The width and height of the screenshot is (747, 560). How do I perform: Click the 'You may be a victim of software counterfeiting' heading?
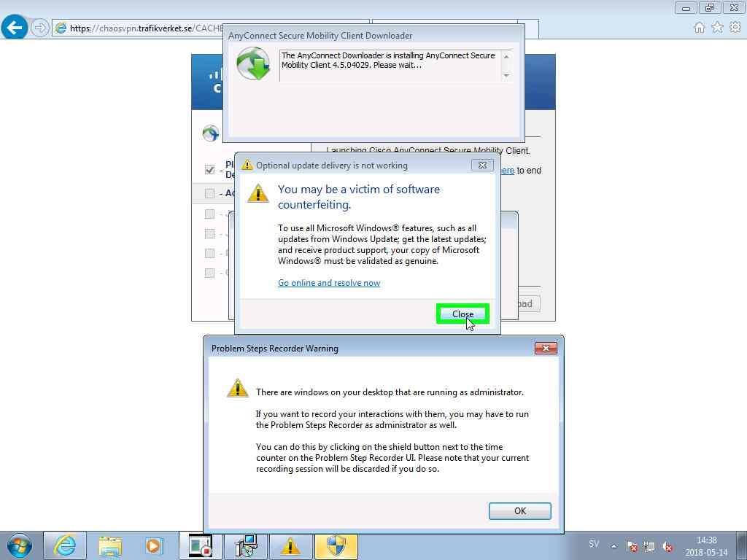tap(359, 197)
